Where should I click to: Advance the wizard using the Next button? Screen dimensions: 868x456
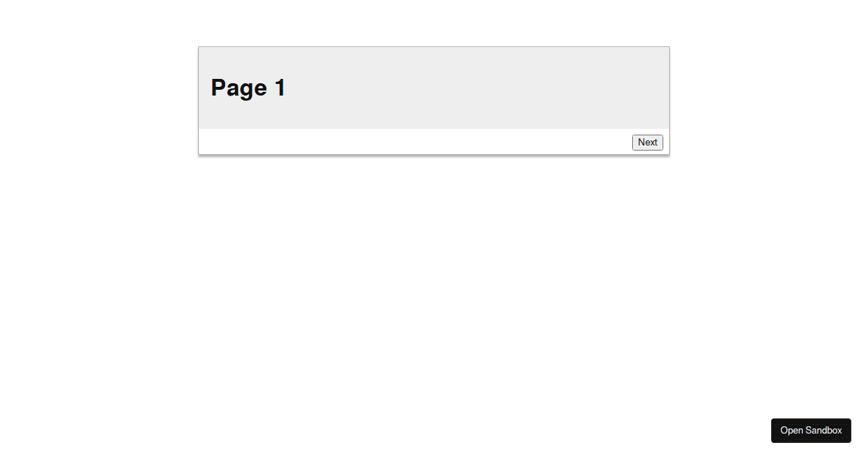647,143
